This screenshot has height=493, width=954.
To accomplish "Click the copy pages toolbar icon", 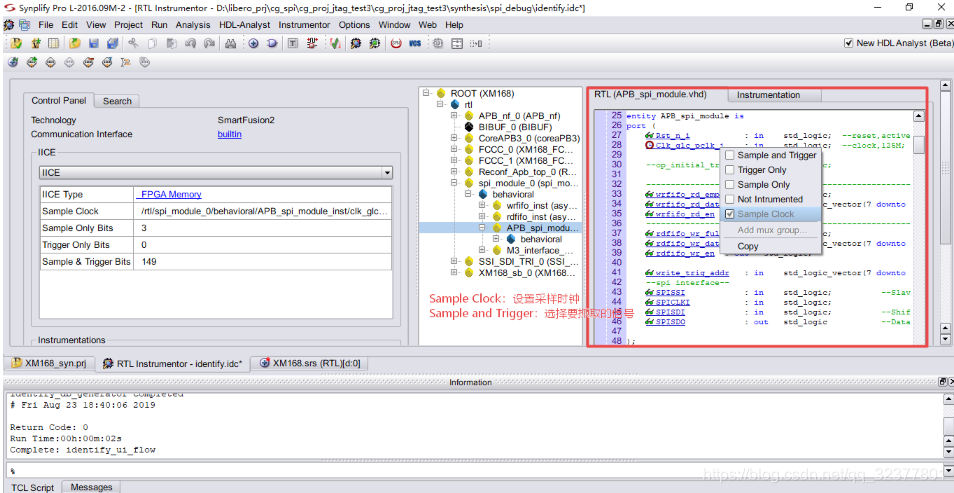I will point(152,43).
